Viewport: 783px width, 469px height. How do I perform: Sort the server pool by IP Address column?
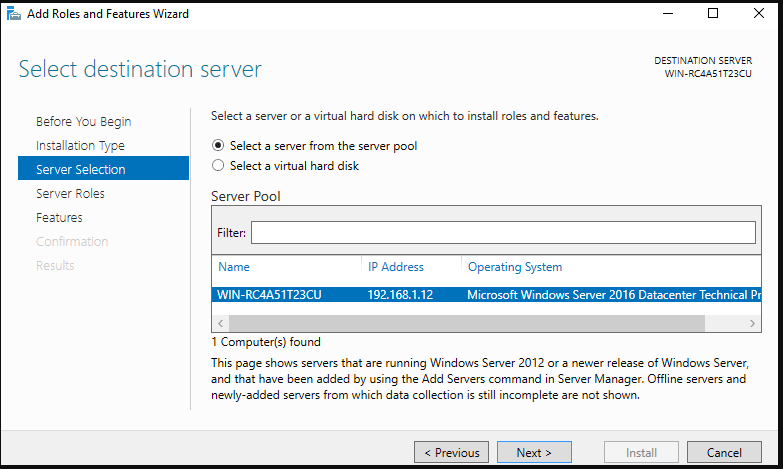click(x=395, y=267)
